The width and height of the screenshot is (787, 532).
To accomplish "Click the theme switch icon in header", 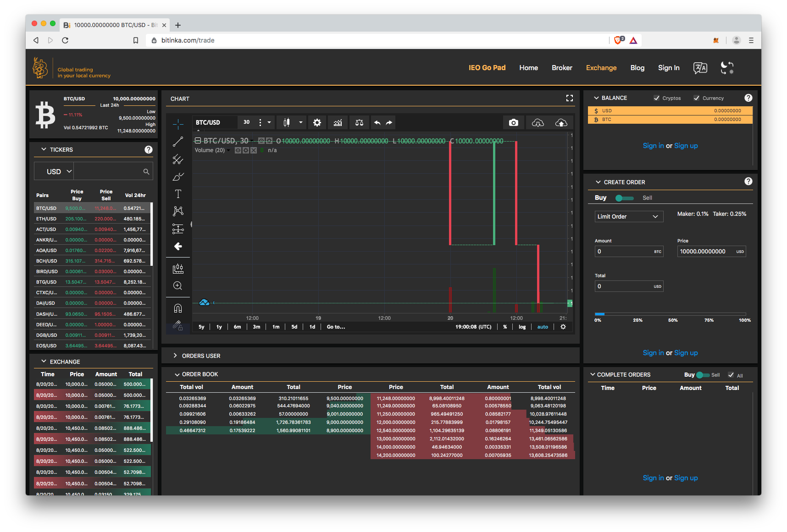I will pyautogui.click(x=727, y=68).
